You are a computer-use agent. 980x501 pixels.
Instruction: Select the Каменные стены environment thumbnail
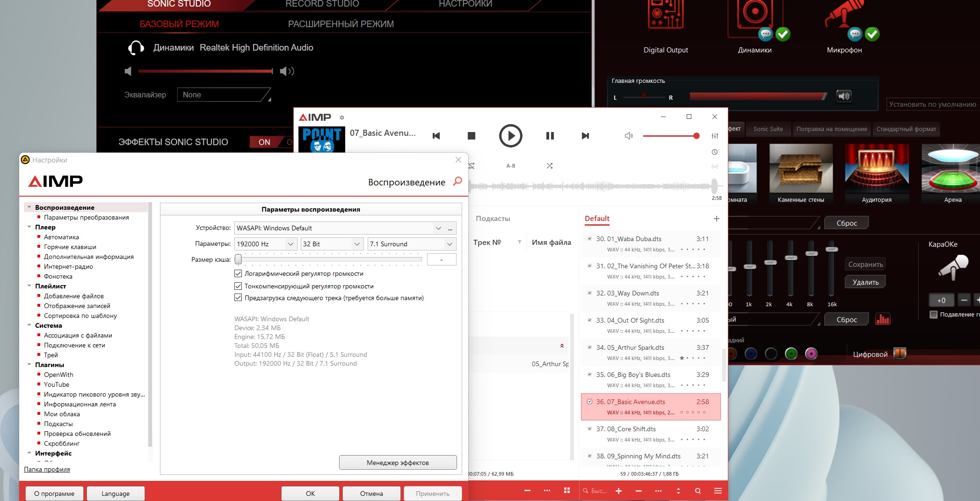click(801, 174)
